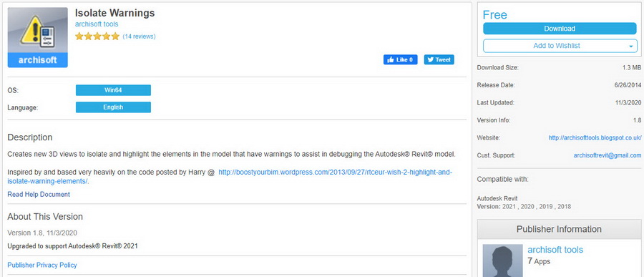Click the '7 Apps' text
The width and height of the screenshot is (644, 277).
tap(539, 261)
